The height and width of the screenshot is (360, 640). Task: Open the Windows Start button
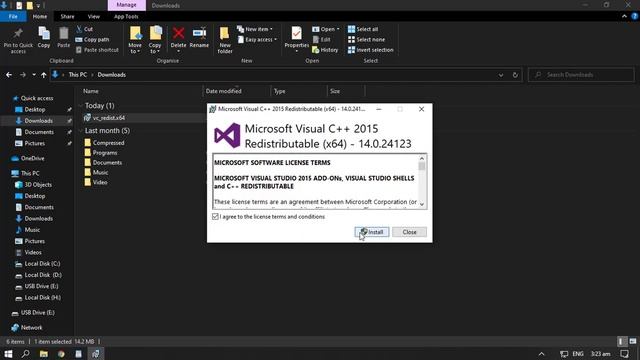(x=8, y=353)
